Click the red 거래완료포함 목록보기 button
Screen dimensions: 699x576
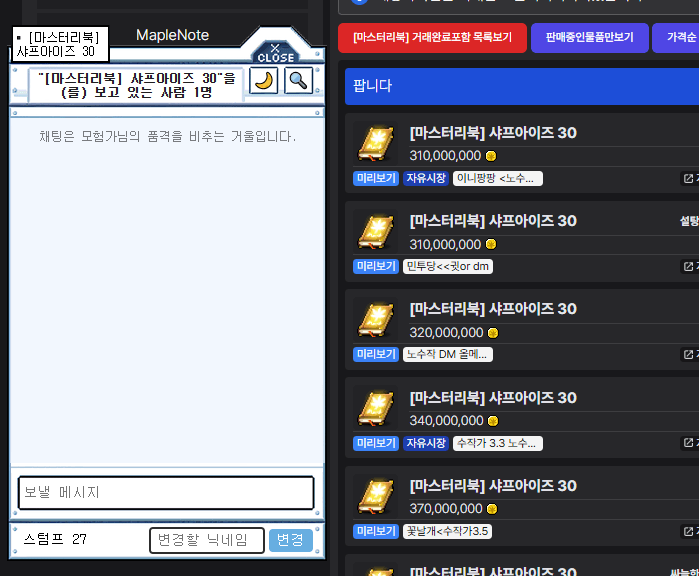pyautogui.click(x=432, y=37)
